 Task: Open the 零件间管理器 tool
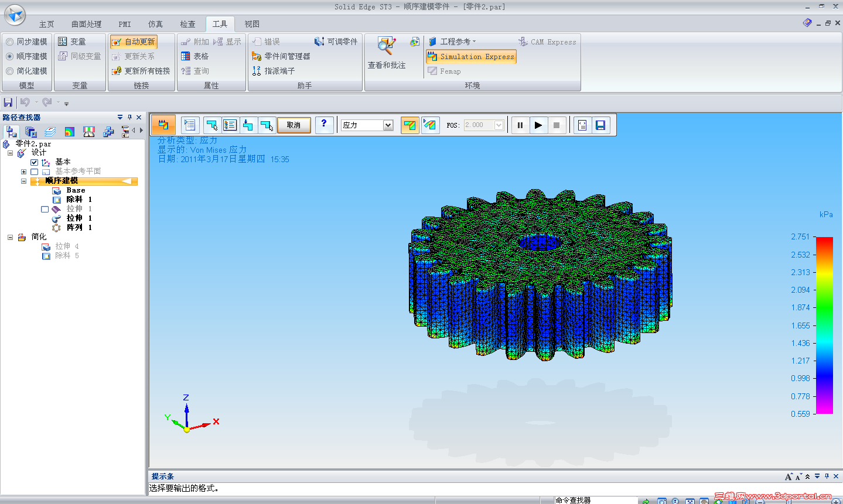[x=281, y=56]
